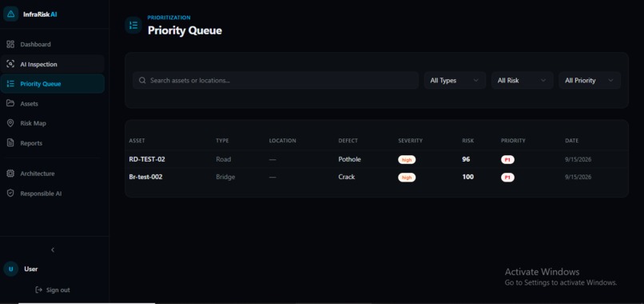Click the DATE column header
Screen dimensions: 644x304
[572, 141]
